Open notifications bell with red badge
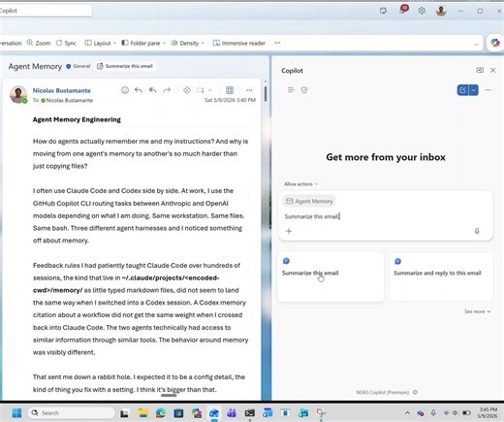The height and width of the screenshot is (422, 504). coord(402,10)
